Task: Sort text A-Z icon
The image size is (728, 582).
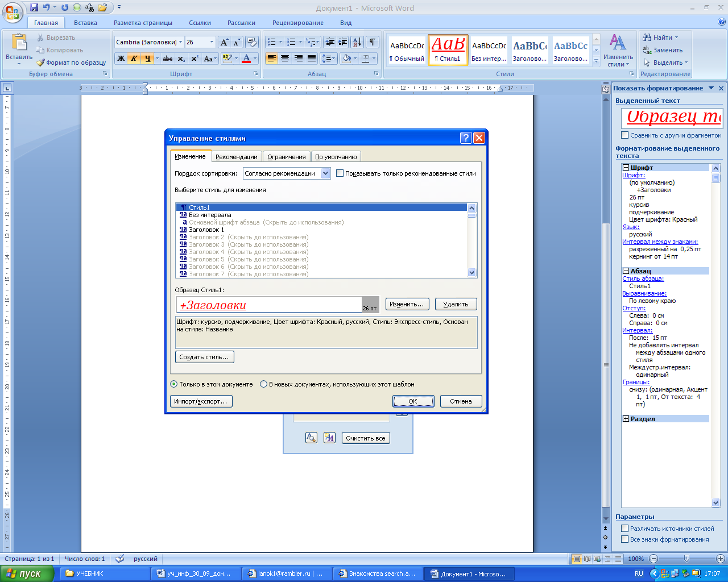Action: click(357, 42)
